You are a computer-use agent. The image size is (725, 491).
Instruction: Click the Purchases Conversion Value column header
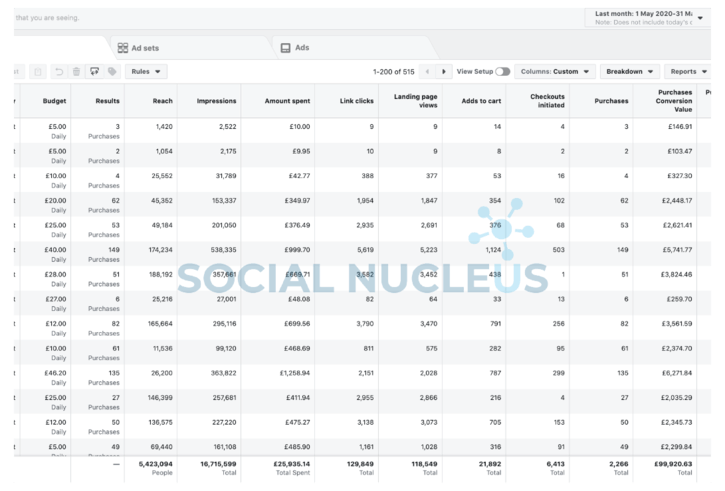674,101
